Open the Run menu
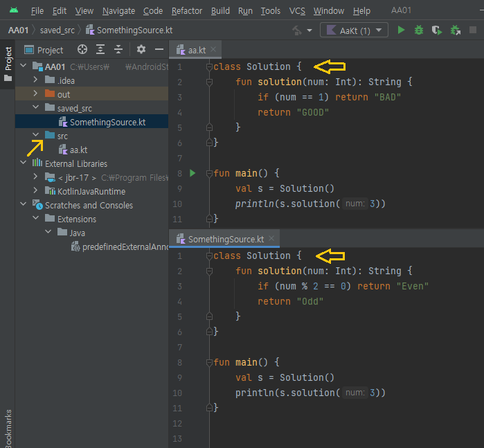 click(245, 11)
